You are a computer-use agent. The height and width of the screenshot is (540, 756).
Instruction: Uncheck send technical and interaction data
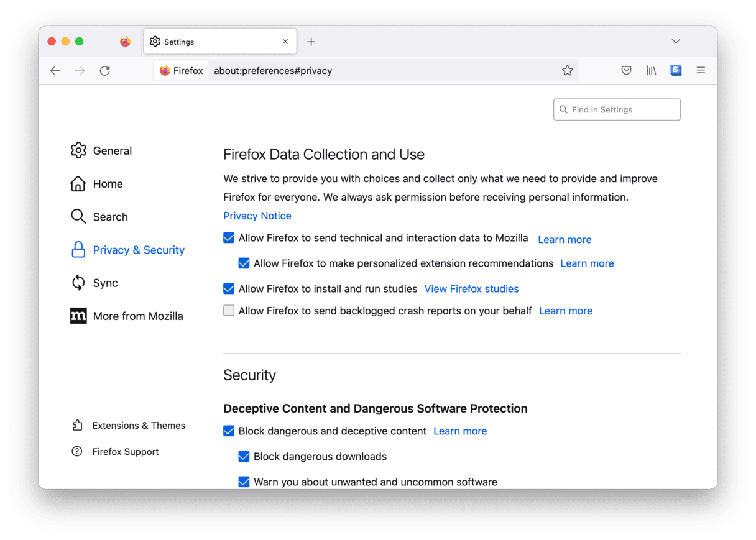click(x=229, y=238)
